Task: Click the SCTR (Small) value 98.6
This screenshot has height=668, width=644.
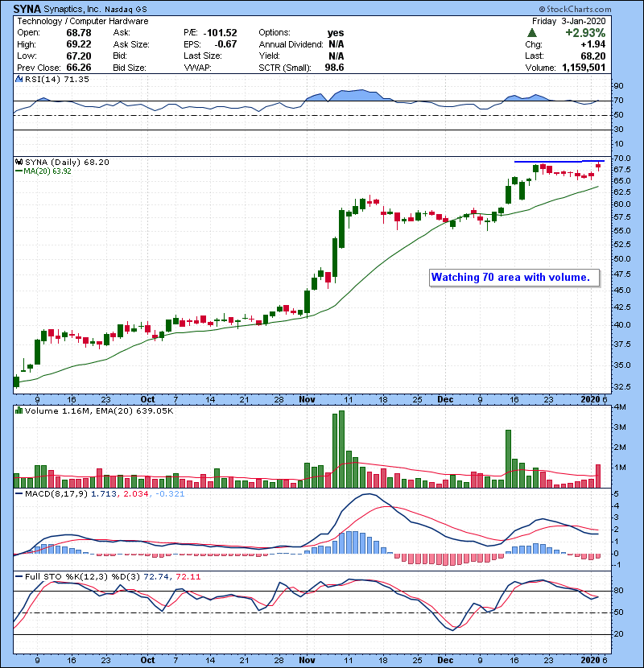Action: 334,68
